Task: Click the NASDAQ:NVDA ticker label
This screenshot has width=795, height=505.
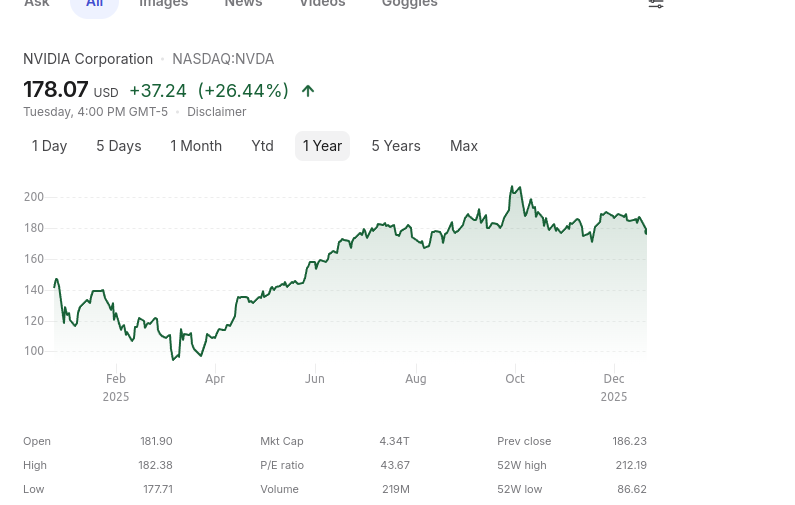Action: [223, 59]
